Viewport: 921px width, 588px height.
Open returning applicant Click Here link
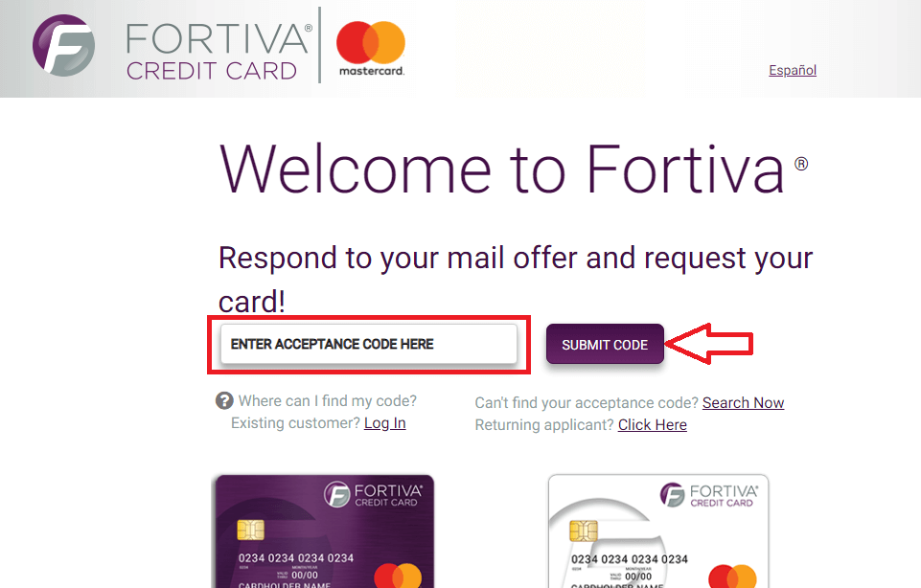coord(652,425)
